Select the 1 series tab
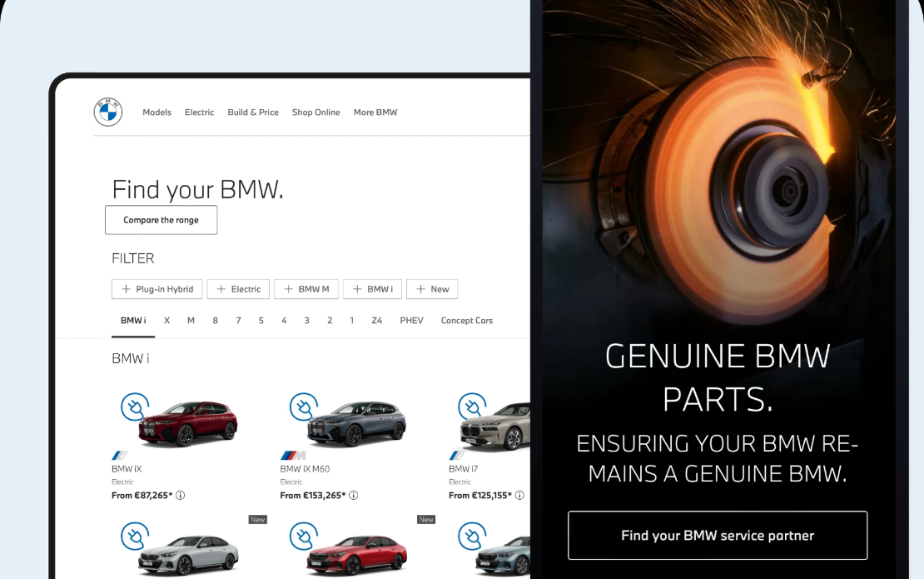Screen dimensions: 924x579 point(352,321)
